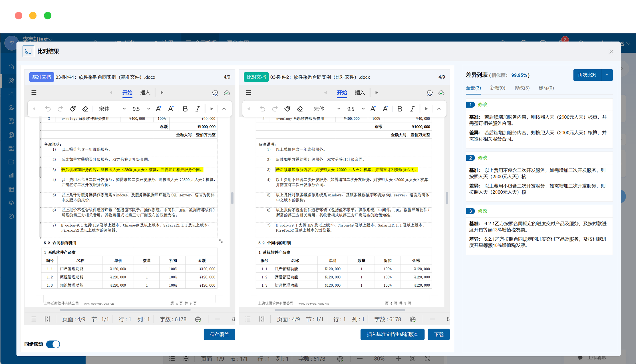Click the eraser icon in the 比对文档 toolbar
The height and width of the screenshot is (364, 636).
point(300,109)
